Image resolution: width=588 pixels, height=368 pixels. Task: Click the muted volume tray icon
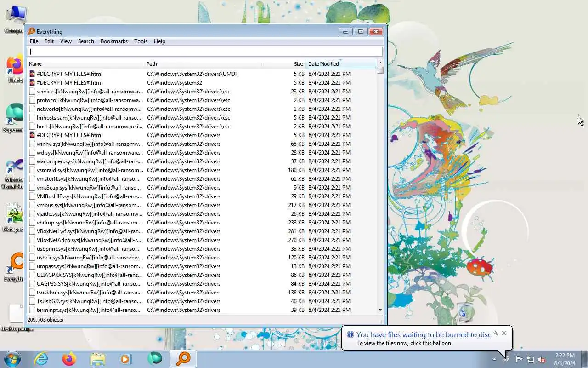click(542, 359)
